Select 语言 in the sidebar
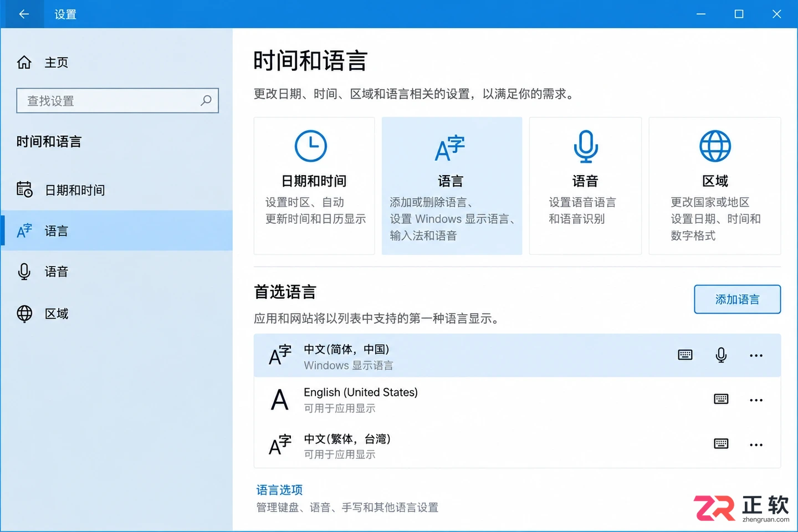This screenshot has height=532, width=798. pos(116,231)
